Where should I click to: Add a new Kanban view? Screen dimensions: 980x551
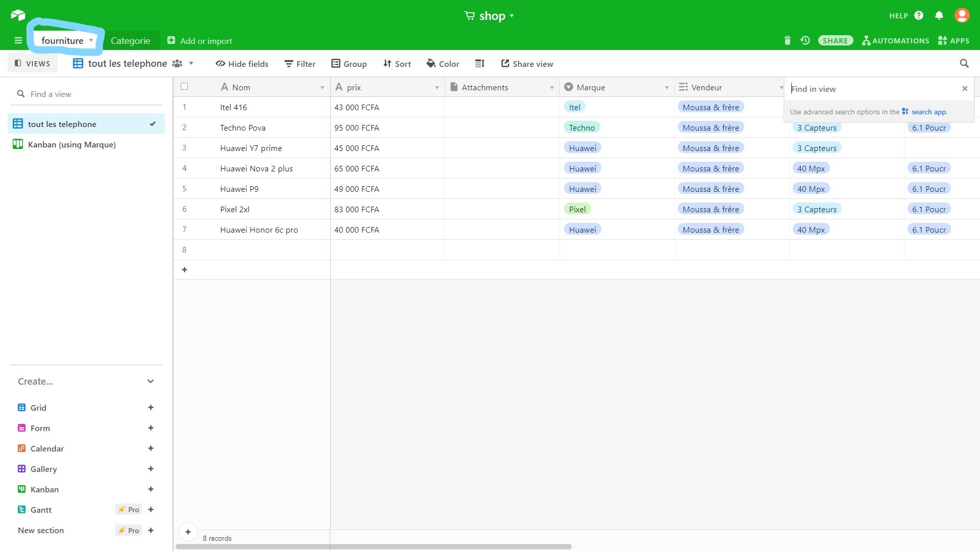pyautogui.click(x=151, y=489)
